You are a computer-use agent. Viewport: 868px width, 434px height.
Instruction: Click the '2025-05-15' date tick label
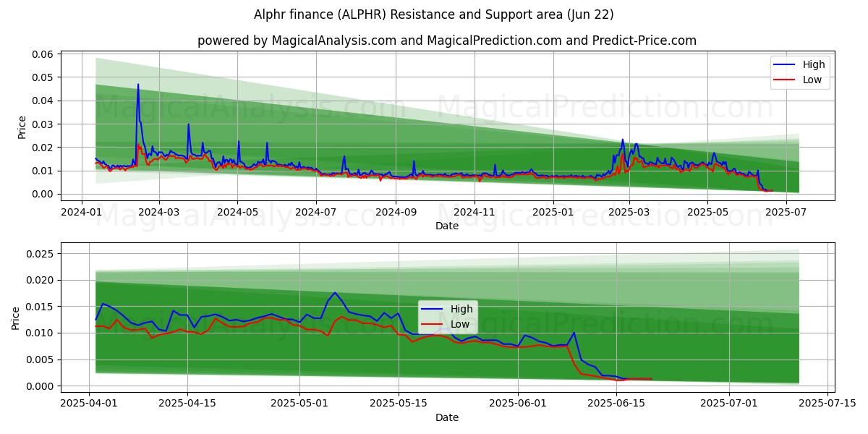click(398, 404)
